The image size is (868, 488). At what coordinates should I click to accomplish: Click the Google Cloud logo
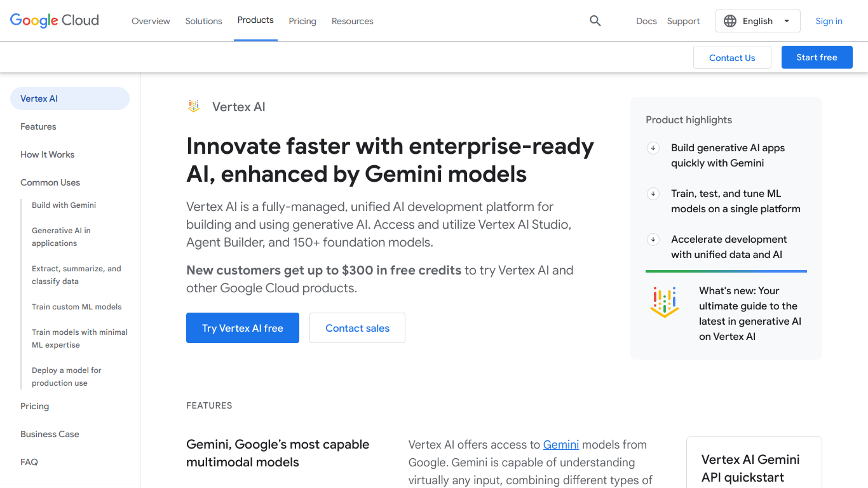tap(55, 20)
